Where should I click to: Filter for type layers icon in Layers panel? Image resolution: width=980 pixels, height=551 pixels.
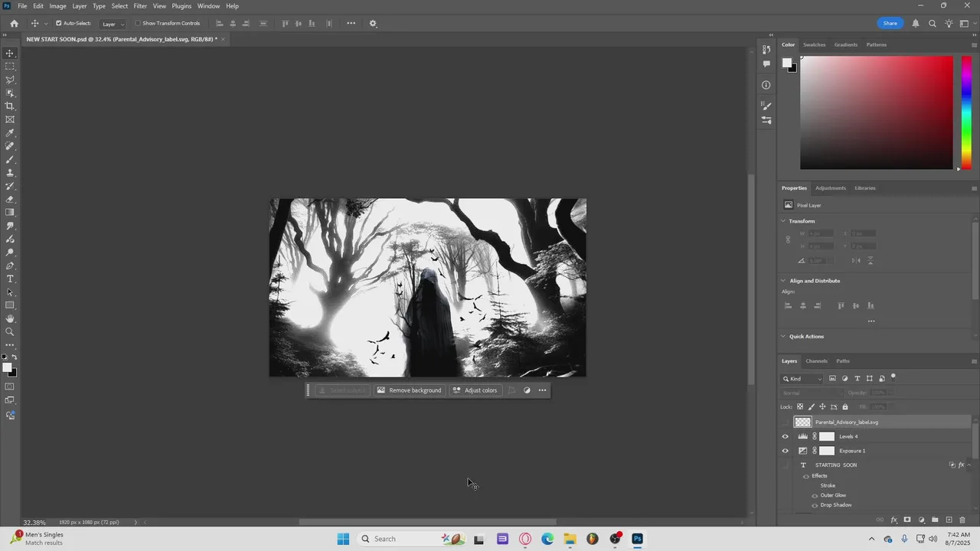857,378
